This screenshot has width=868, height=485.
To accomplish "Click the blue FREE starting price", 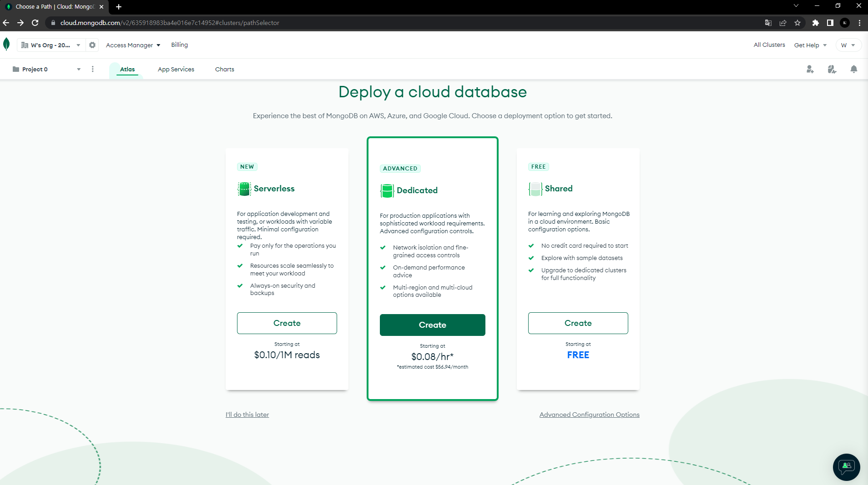I will [578, 355].
